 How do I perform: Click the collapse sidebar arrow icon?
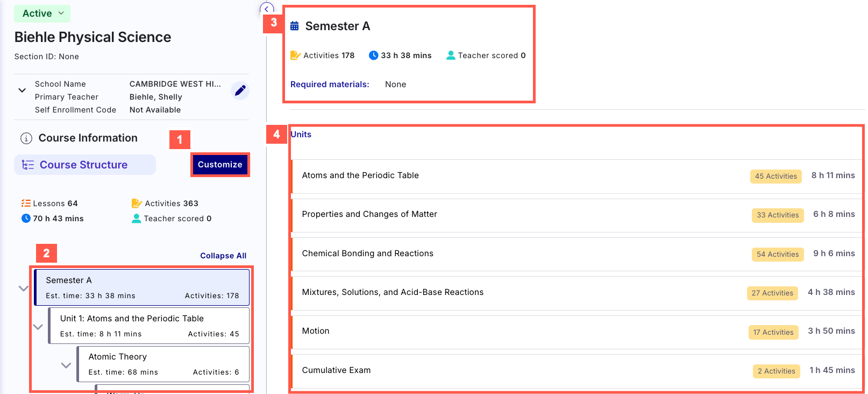267,9
